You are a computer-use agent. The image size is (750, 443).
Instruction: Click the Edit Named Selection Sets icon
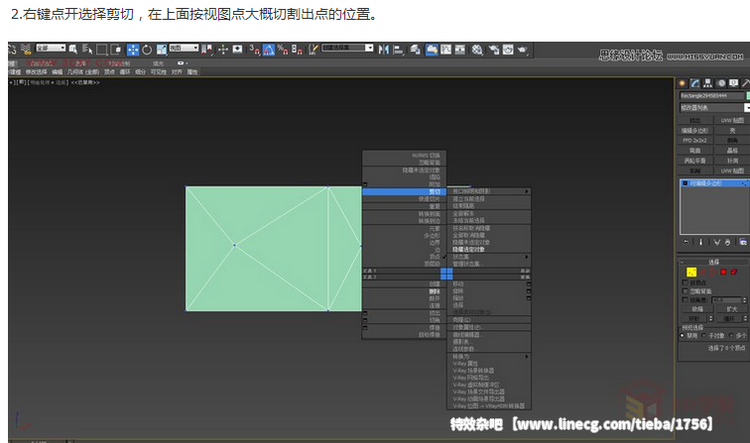(313, 49)
